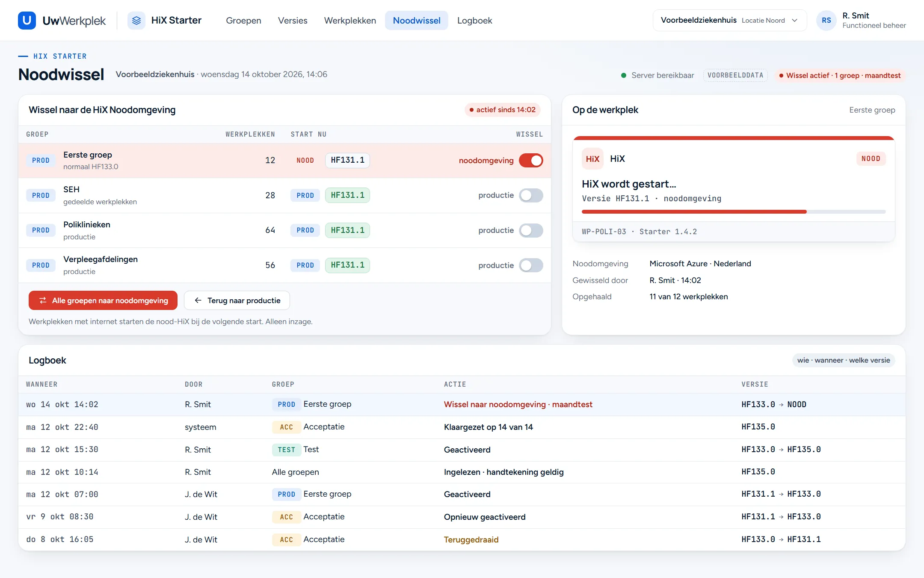Screen dimensions: 924x578
Task: Click the NOOD badge in HiX preview card
Action: (x=871, y=159)
